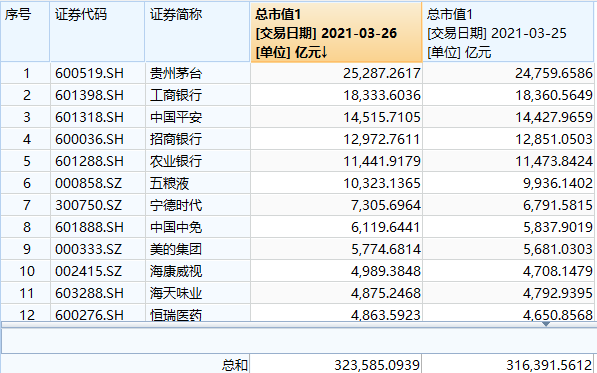Click the value 14,427.9659
The height and width of the screenshot is (373, 597).
tap(554, 117)
